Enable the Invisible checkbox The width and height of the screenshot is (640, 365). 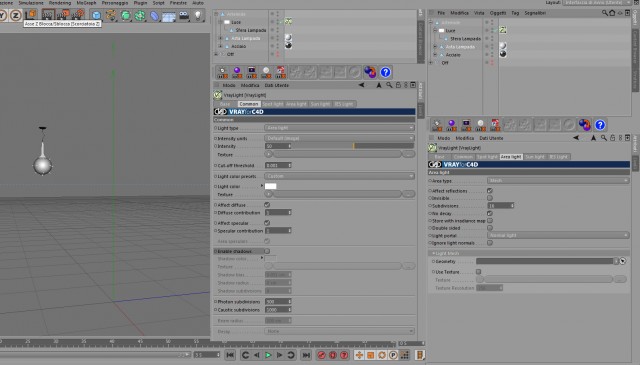(490, 198)
